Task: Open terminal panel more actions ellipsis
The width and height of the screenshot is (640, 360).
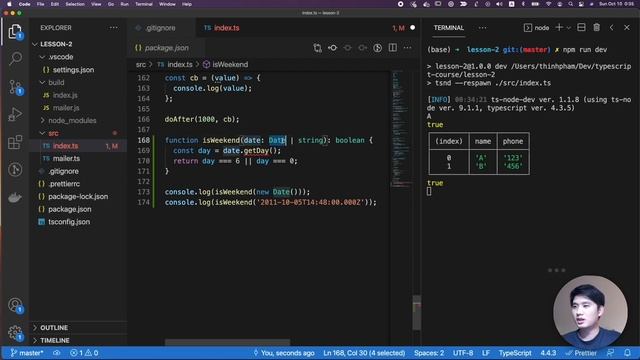Action: 482,28
